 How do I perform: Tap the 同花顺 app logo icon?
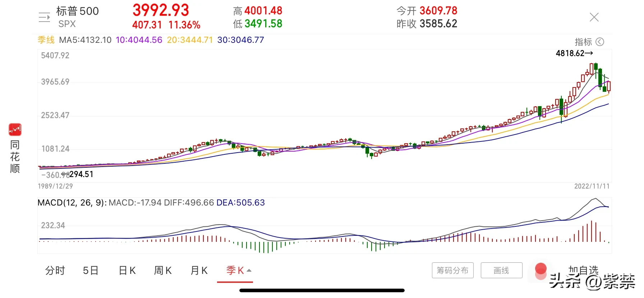[x=15, y=130]
